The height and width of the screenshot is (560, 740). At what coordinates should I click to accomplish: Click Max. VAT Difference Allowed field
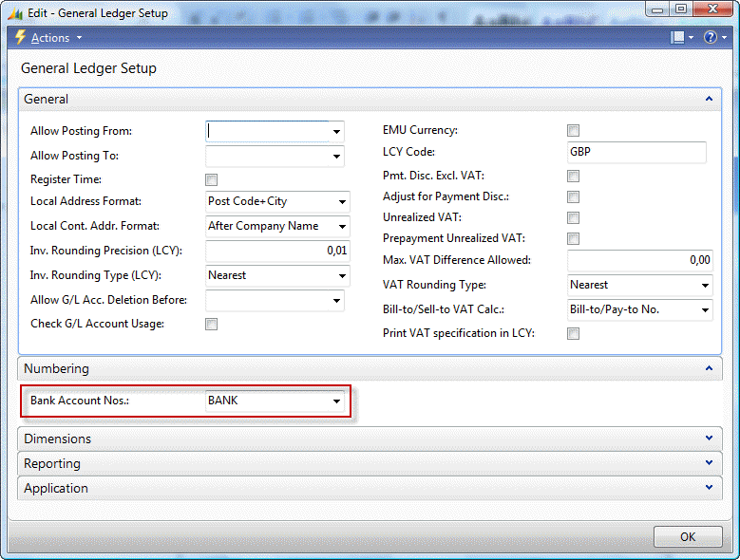[640, 260]
